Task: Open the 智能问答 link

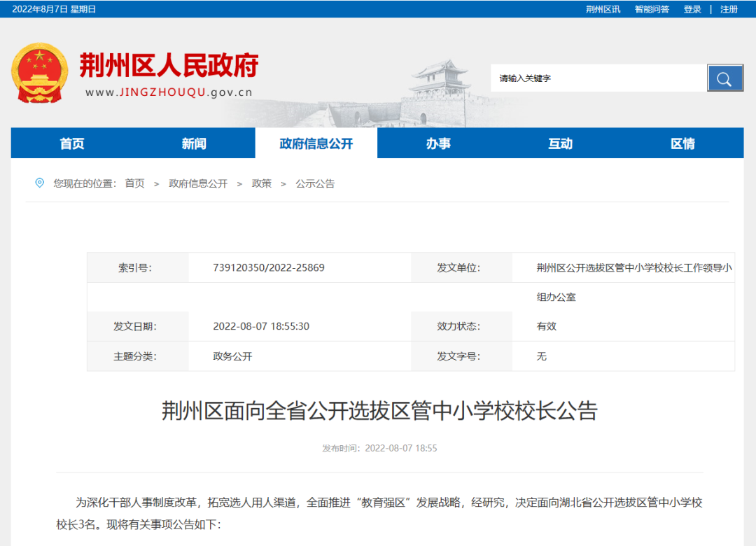Action: [652, 9]
